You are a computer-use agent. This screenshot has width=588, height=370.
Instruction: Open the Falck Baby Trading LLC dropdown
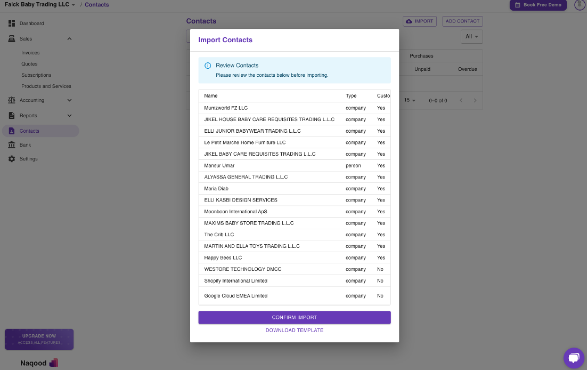click(40, 5)
